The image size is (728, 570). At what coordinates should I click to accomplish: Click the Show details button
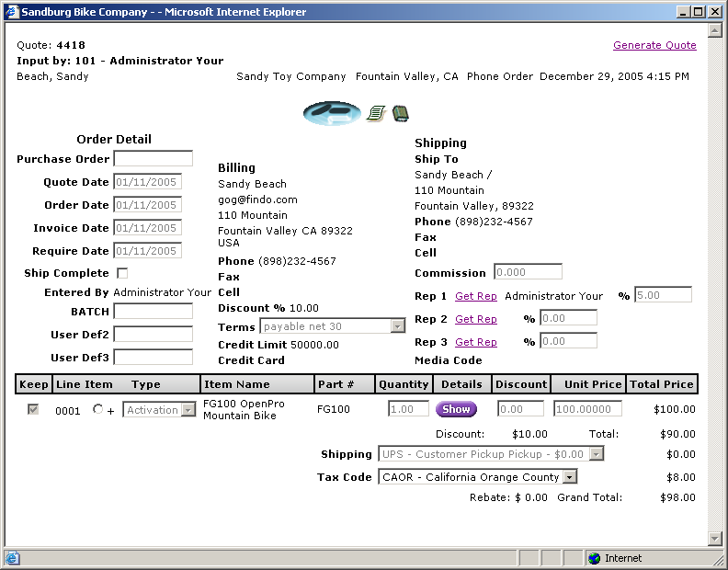click(x=456, y=409)
